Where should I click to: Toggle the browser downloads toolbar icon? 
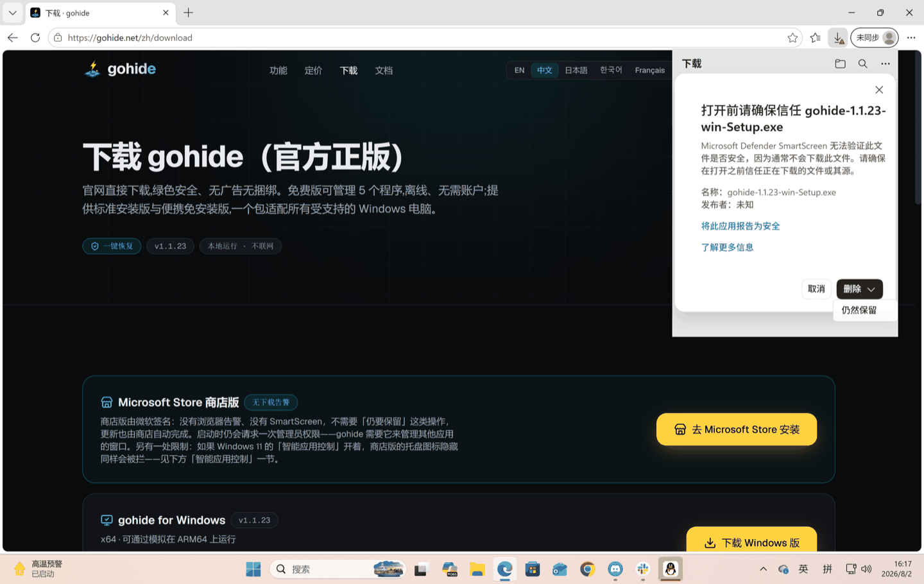point(838,38)
